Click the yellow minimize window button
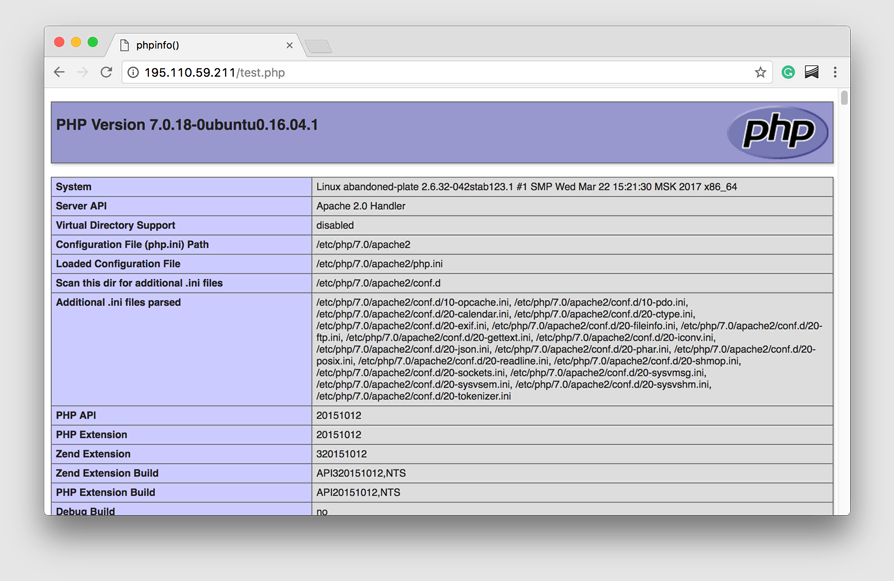 click(x=74, y=43)
